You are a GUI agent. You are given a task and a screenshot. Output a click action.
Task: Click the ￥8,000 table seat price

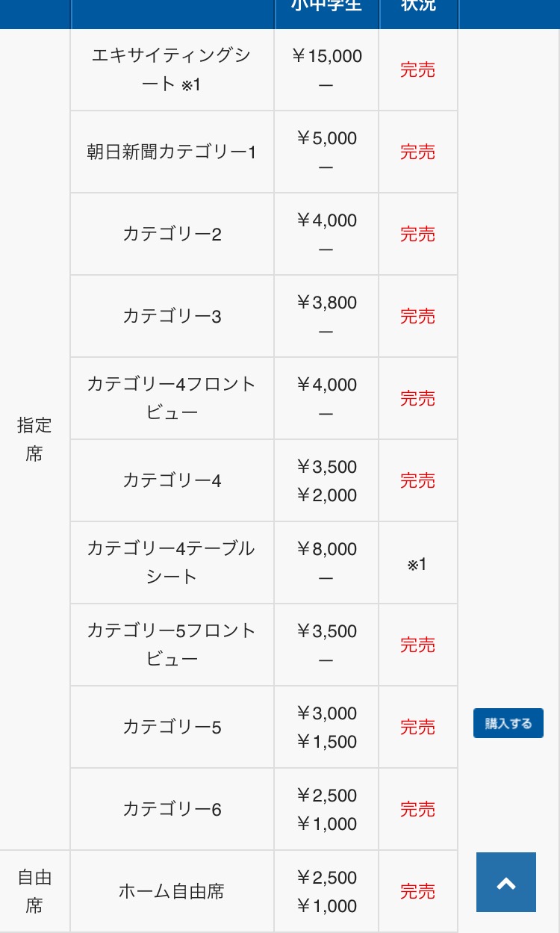click(x=327, y=550)
